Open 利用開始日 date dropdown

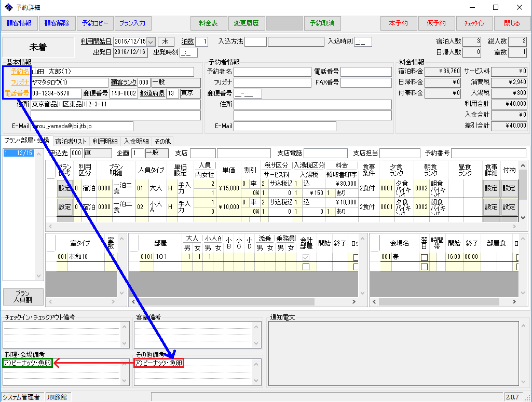[x=151, y=41]
